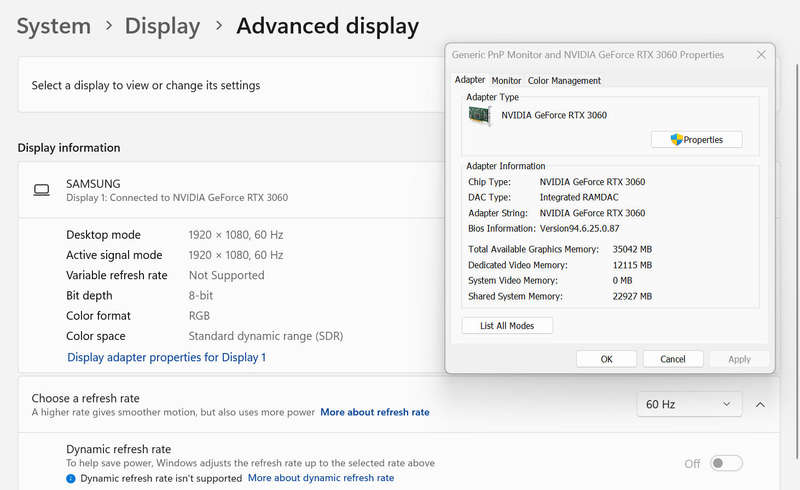
Task: Click the Bit depth 8-bit value
Action: pyautogui.click(x=201, y=296)
